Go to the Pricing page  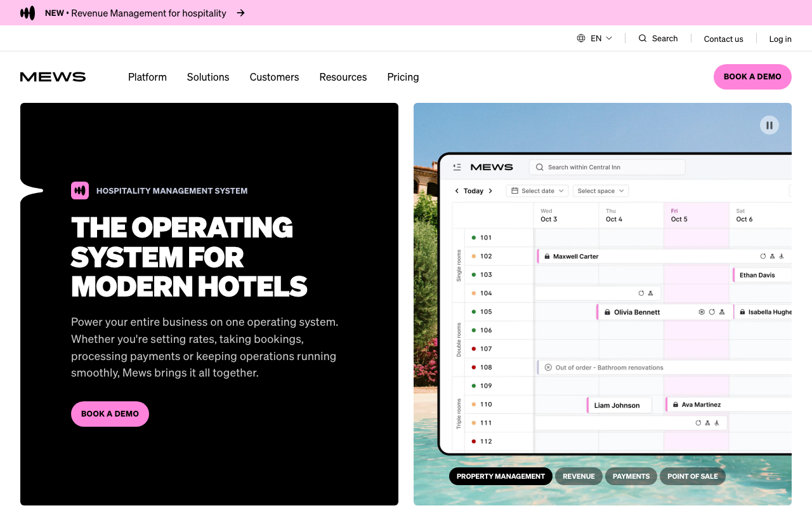click(x=403, y=77)
